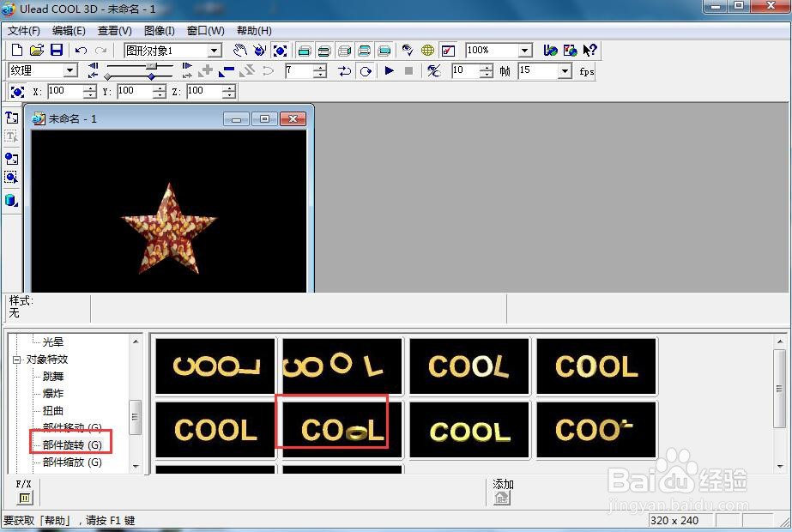Open the 图形对象1 object list dropdown

215,50
